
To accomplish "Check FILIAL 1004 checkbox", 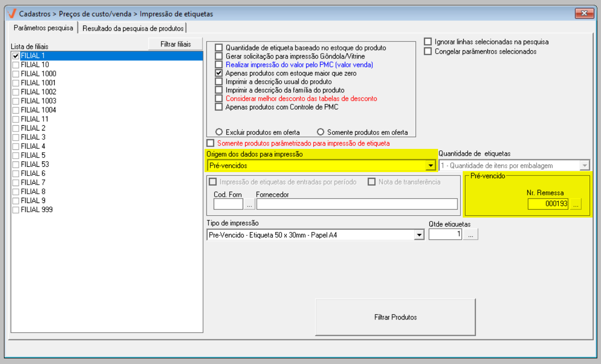I will tap(16, 110).
